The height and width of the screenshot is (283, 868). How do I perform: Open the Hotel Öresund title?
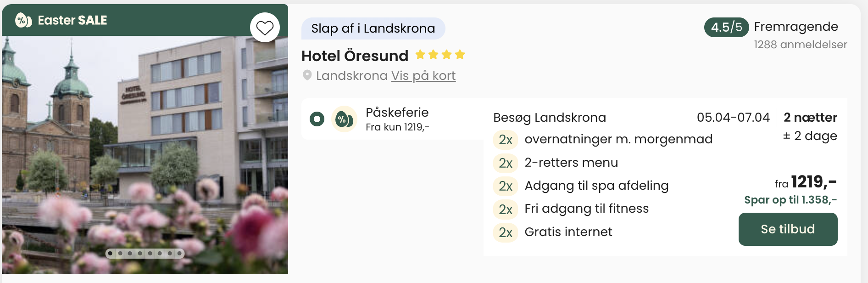355,56
